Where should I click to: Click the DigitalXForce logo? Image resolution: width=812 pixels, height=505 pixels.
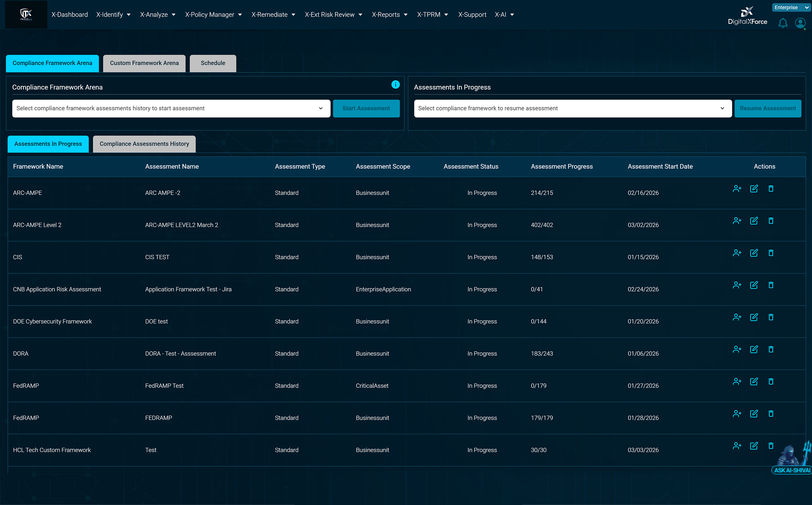point(747,15)
